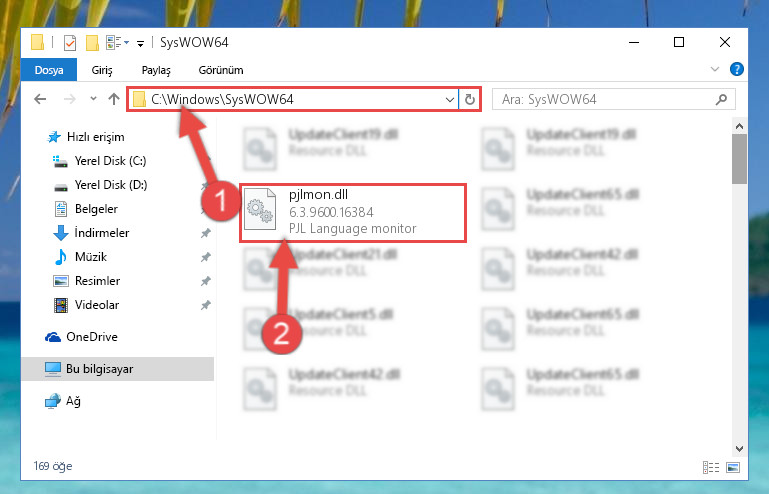Switch to large icons view in status bar

[x=733, y=467]
